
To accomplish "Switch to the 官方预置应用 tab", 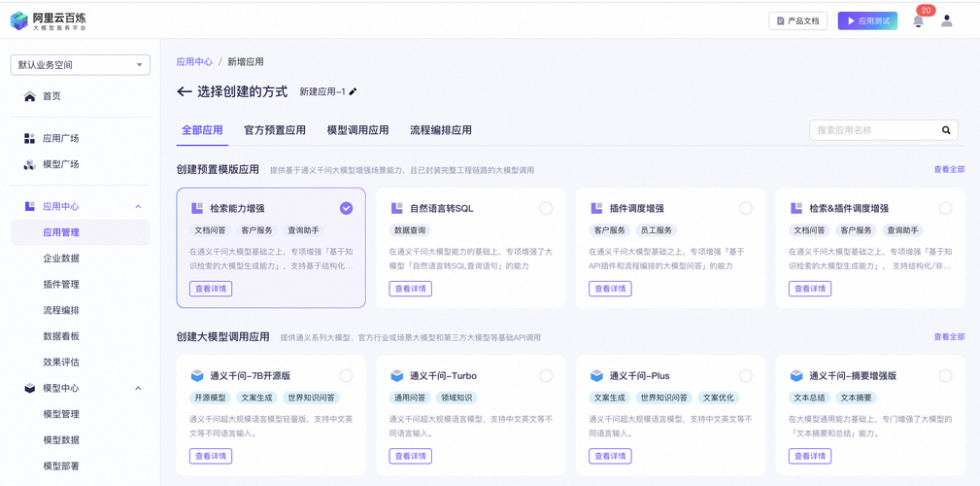I will (275, 130).
